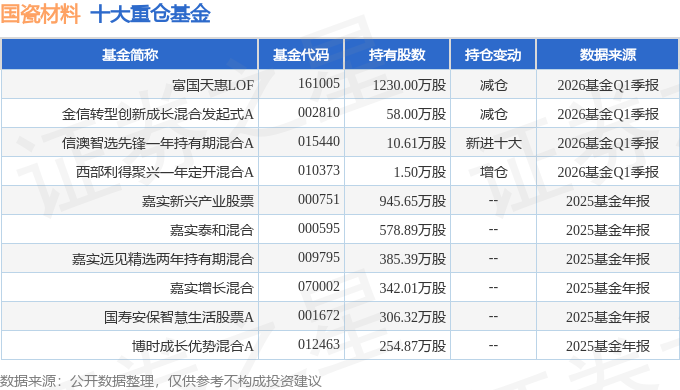Click fund name 嘉实新兴产业股票
Screen dimensions: 680x390
pyautogui.click(x=198, y=201)
